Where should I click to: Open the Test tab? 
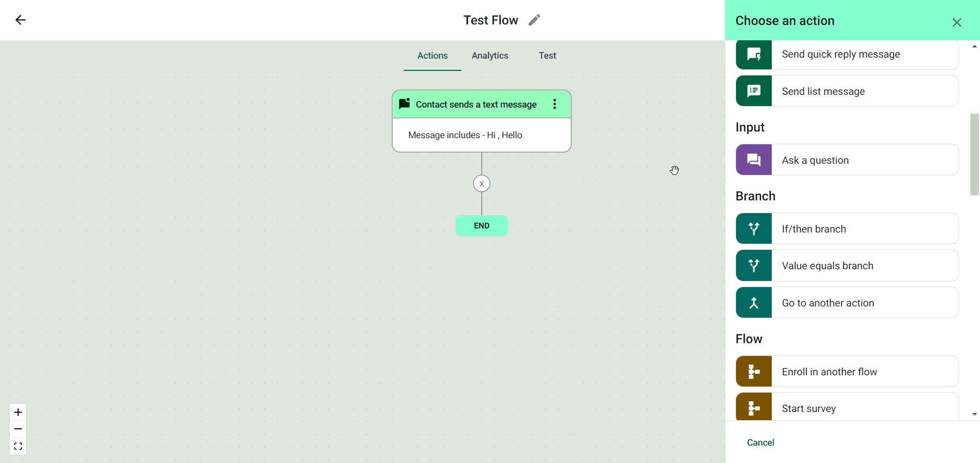547,56
